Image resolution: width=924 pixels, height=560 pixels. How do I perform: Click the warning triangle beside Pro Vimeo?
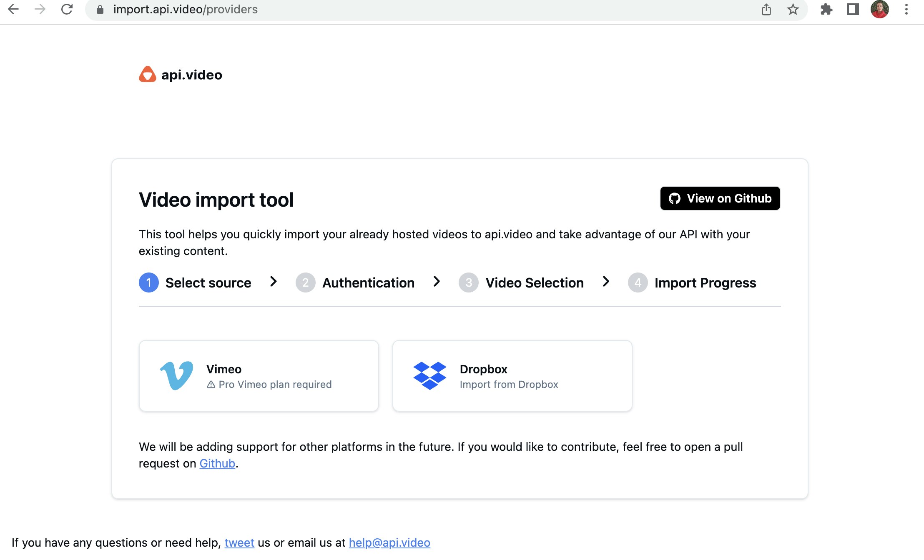click(x=211, y=385)
